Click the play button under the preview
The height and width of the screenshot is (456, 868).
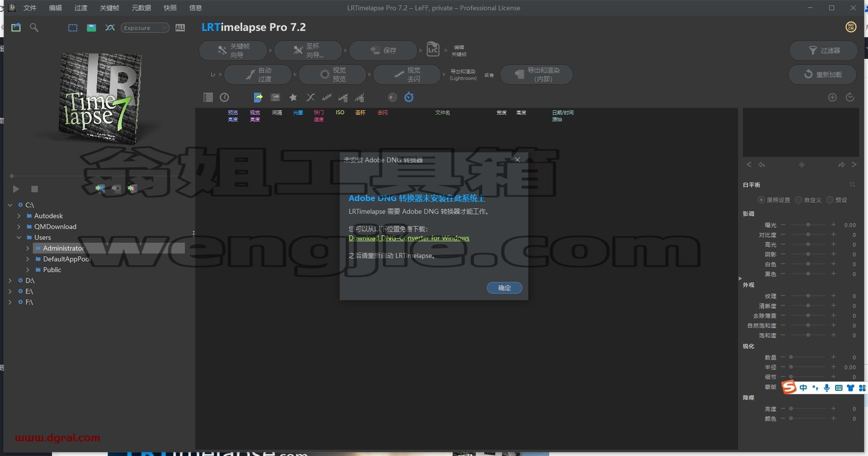point(16,189)
